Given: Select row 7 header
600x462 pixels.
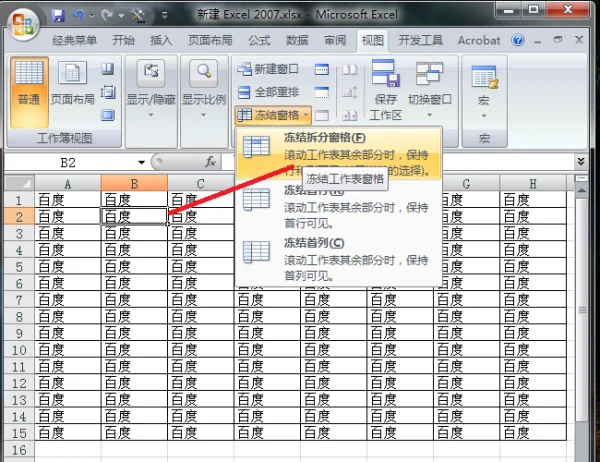Looking at the screenshot, I should point(20,300).
